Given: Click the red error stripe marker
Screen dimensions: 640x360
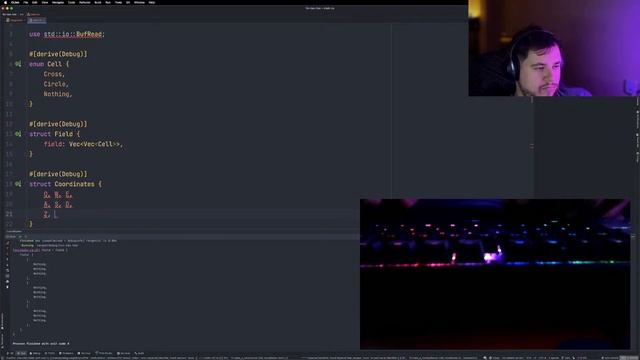Looking at the screenshot, I should (531, 146).
